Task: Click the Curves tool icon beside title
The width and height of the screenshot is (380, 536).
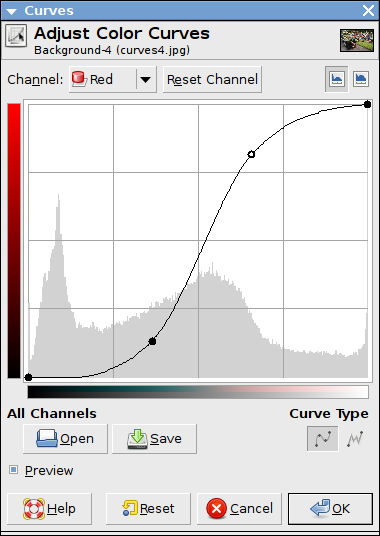Action: tap(16, 36)
